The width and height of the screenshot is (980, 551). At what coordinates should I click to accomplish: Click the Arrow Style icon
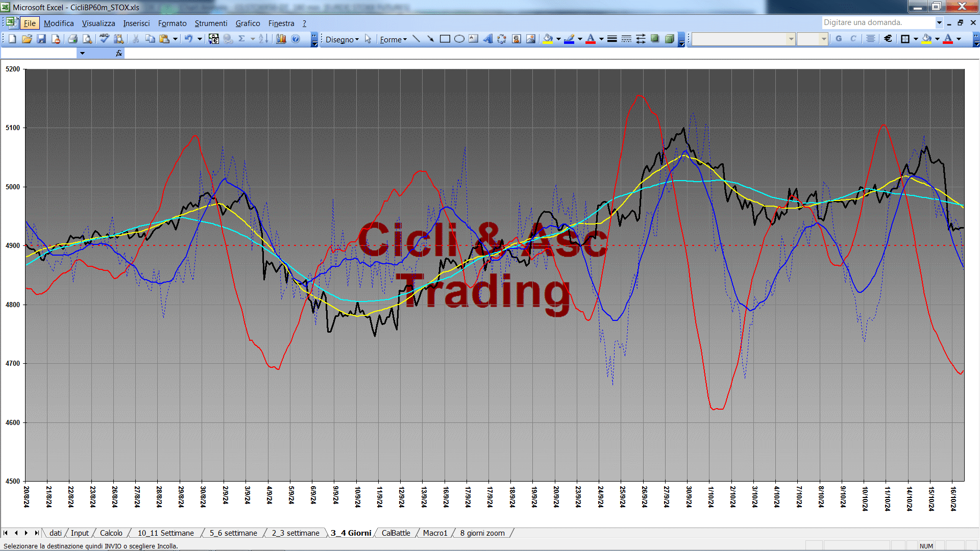point(641,39)
